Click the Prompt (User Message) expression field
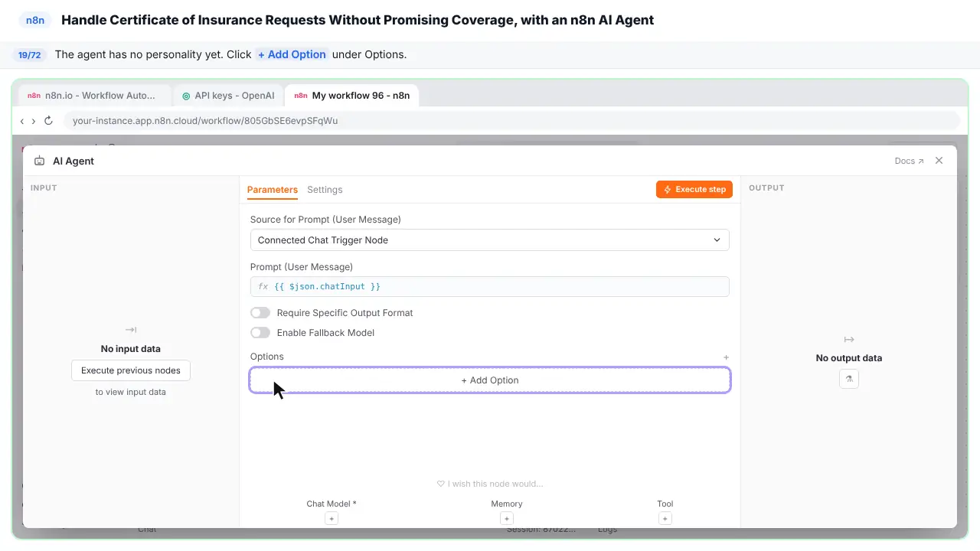This screenshot has width=980, height=551. click(x=490, y=286)
